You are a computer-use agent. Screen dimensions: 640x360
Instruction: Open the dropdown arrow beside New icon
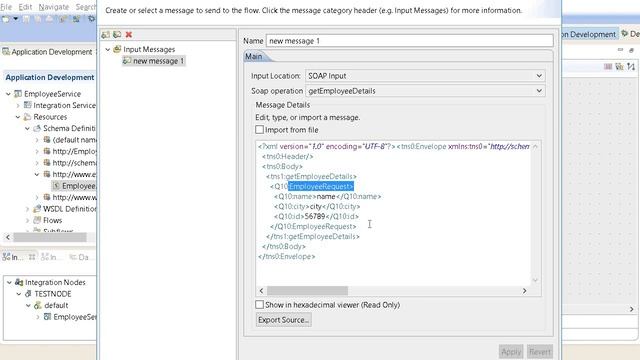point(16,19)
